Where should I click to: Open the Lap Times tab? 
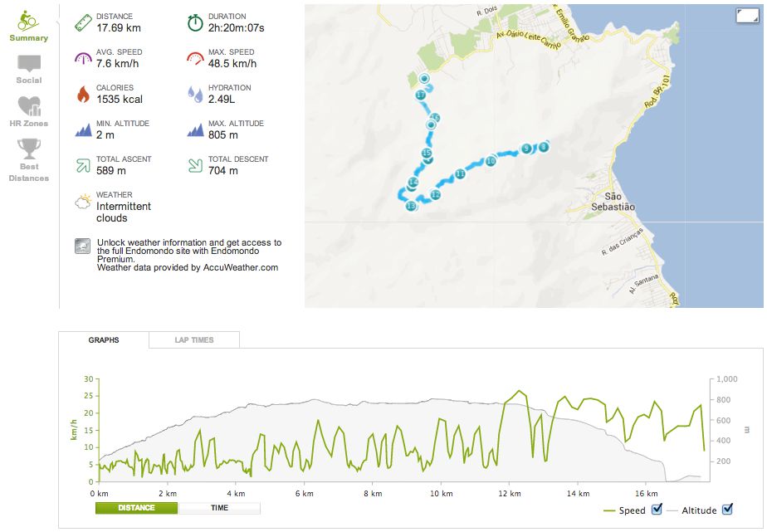click(x=194, y=339)
